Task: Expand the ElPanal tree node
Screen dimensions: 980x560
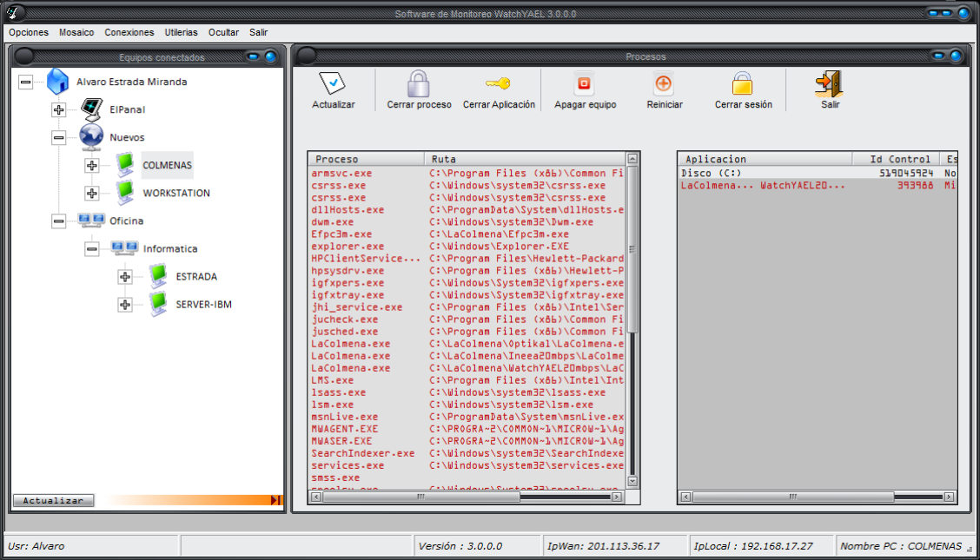Action: pyautogui.click(x=59, y=110)
